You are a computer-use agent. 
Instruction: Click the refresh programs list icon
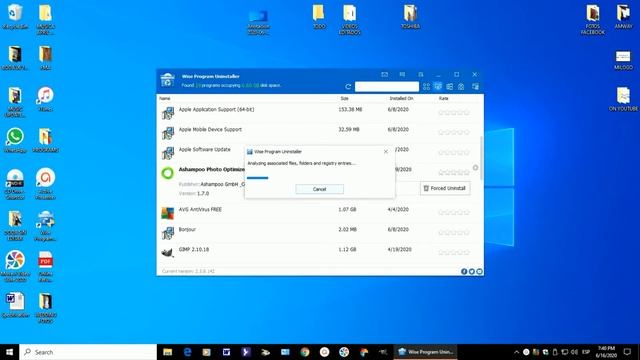coord(348,87)
